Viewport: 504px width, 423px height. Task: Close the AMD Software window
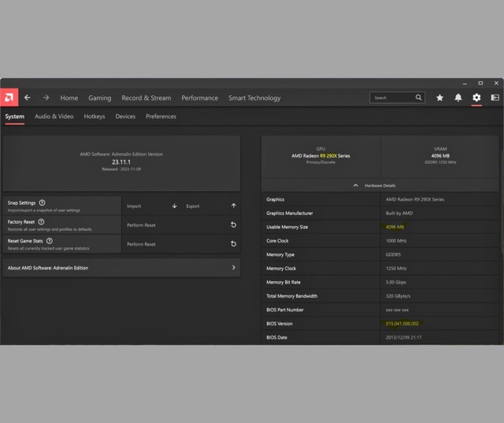coord(496,83)
